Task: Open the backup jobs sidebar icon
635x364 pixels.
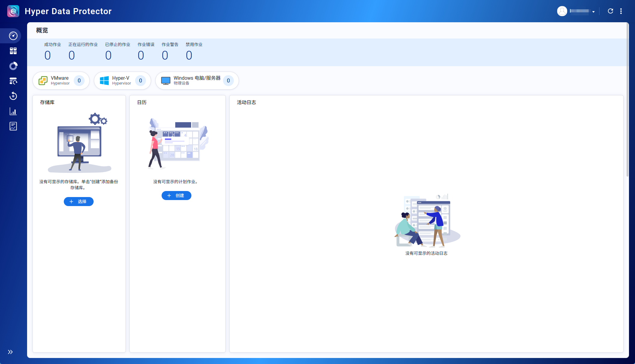Action: coord(13,81)
